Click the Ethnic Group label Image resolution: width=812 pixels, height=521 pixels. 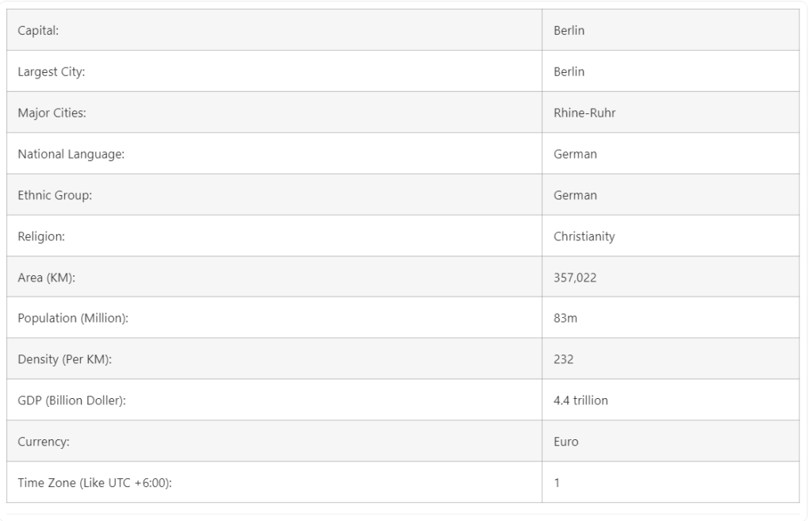pyautogui.click(x=55, y=195)
